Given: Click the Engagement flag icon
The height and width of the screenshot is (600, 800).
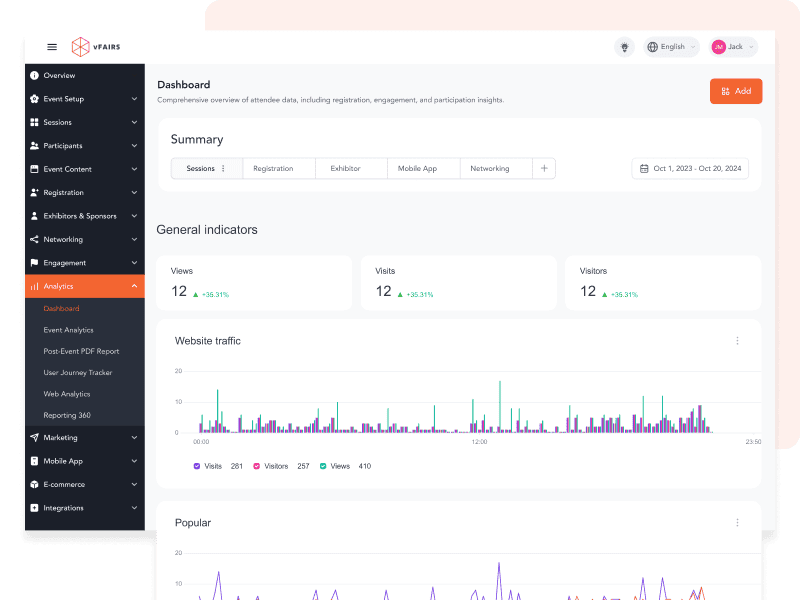Looking at the screenshot, I should [34, 263].
